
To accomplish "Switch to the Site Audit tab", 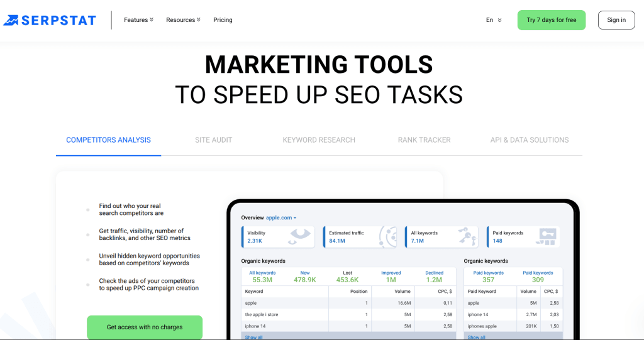I will (213, 140).
